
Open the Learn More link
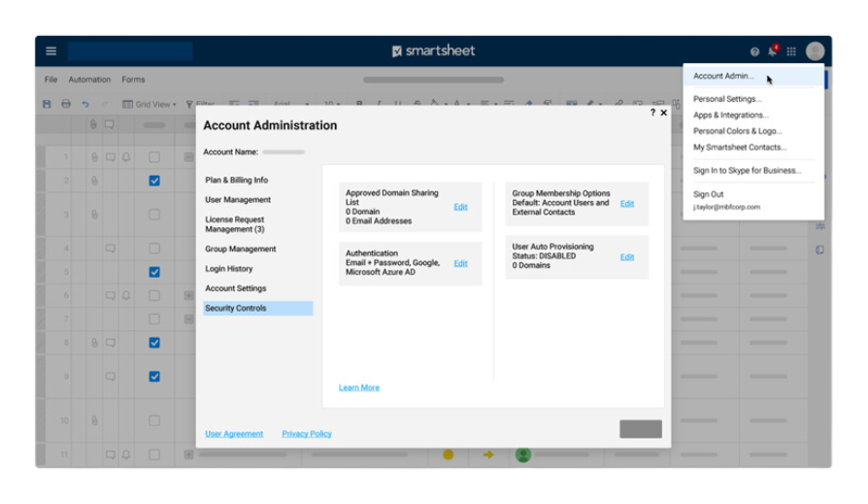[x=359, y=387]
